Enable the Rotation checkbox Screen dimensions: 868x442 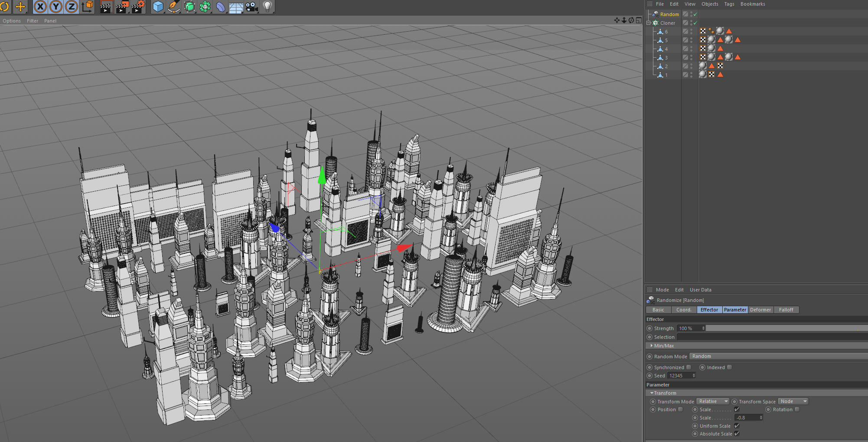[797, 409]
